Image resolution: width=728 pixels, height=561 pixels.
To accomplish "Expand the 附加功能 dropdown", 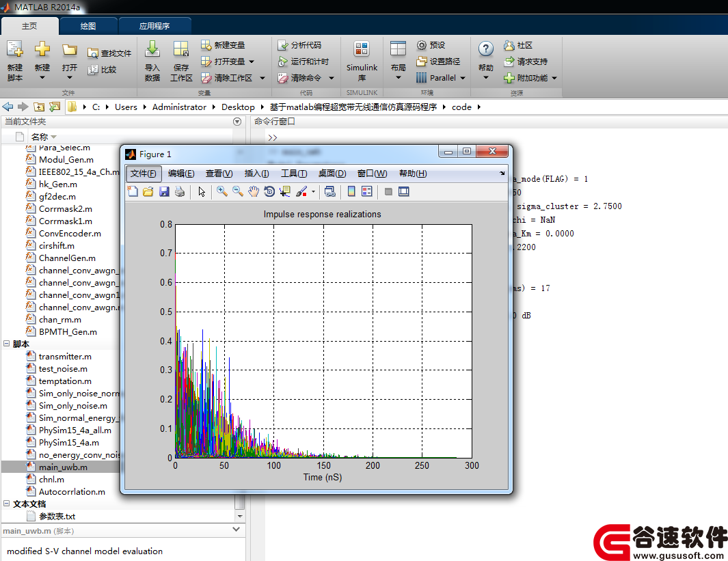I will point(554,78).
